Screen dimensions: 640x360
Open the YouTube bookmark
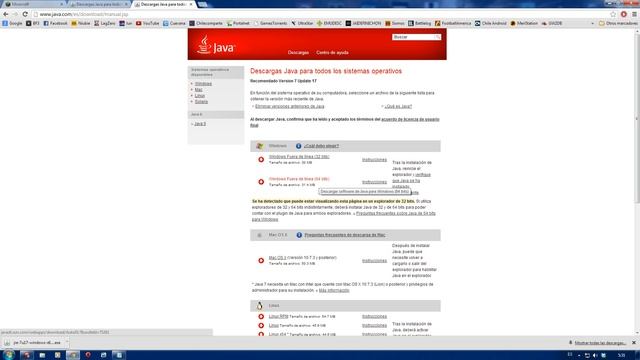(147, 24)
